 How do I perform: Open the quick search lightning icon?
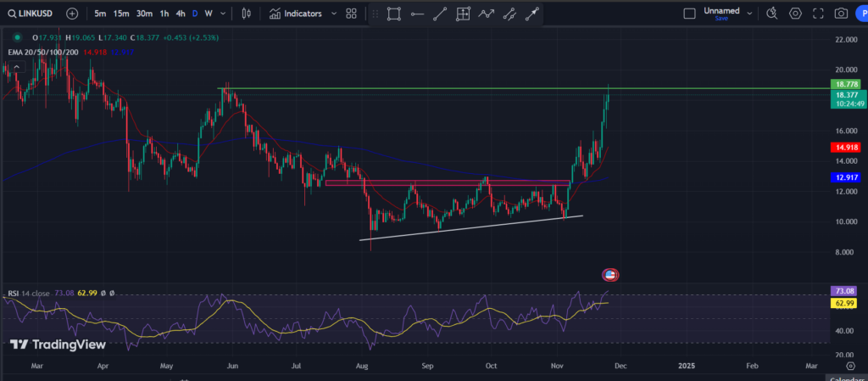pos(771,14)
